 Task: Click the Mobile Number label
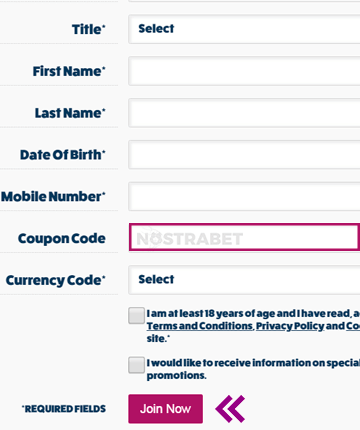click(53, 196)
